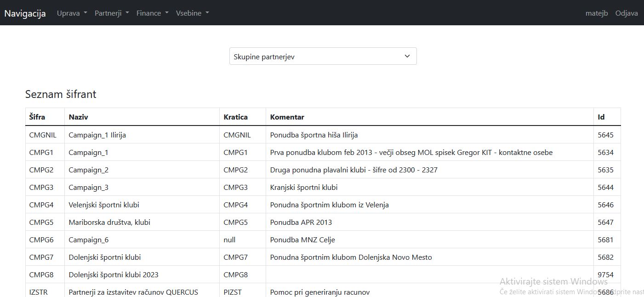This screenshot has height=297, width=644.
Task: Click Odjava to log out
Action: [x=627, y=13]
